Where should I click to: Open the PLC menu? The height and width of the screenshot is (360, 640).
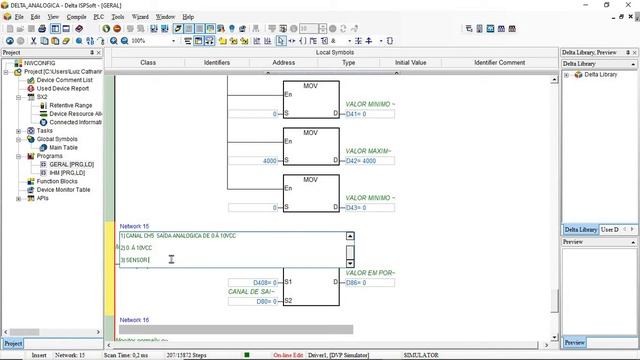pyautogui.click(x=99, y=17)
